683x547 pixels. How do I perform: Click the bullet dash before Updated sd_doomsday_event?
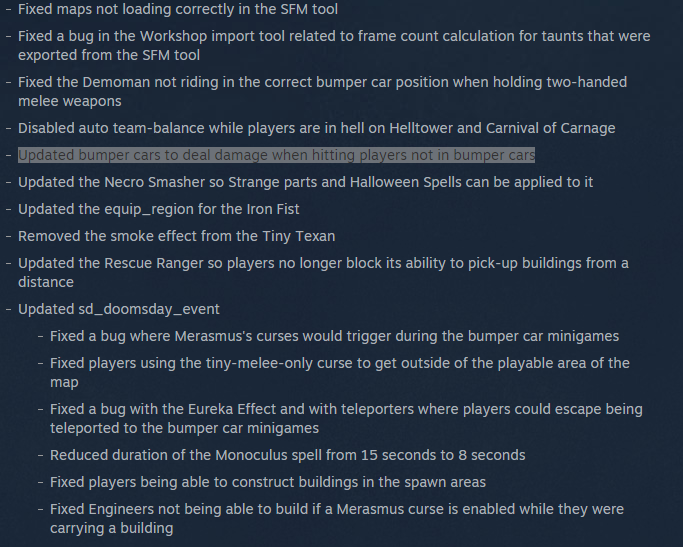pos(8,309)
